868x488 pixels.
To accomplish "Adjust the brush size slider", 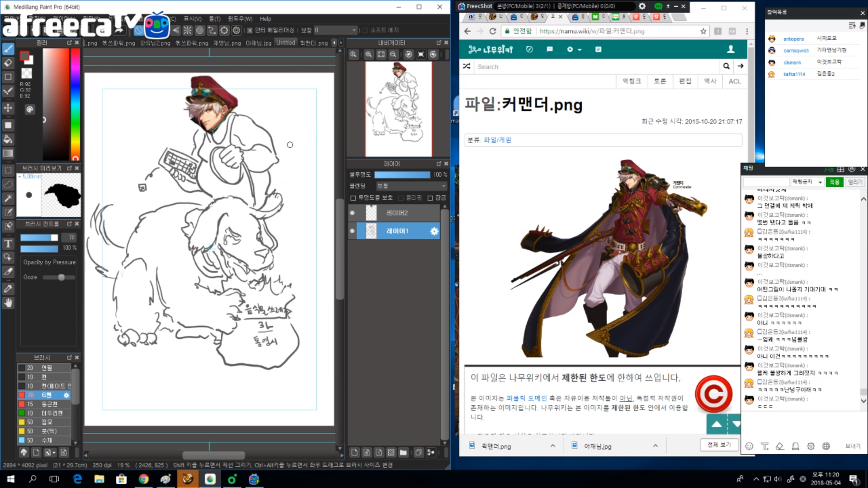I will [x=39, y=238].
